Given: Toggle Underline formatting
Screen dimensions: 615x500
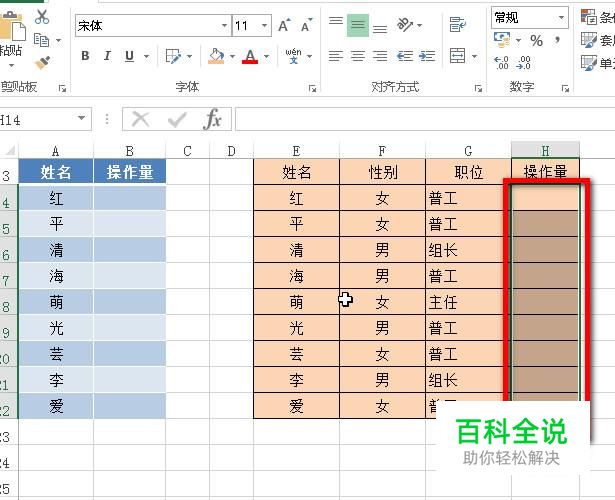Looking at the screenshot, I should [x=129, y=56].
